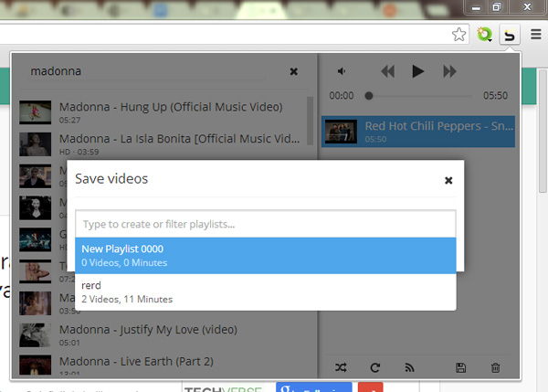The width and height of the screenshot is (548, 392).
Task: Select the New Playlist 0000 entry
Action: [x=266, y=256]
